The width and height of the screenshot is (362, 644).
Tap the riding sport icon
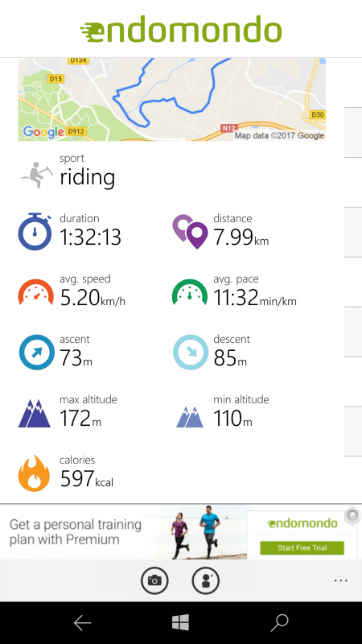(37, 175)
